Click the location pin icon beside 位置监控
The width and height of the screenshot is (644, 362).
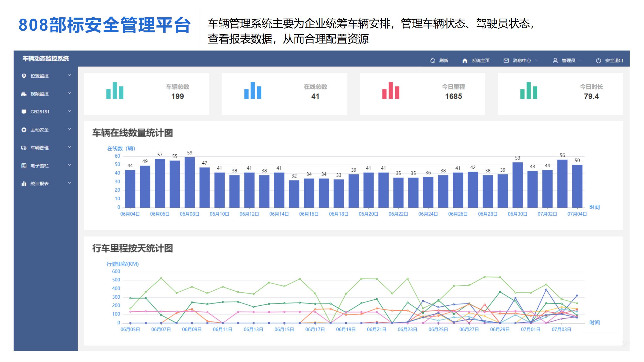24,76
